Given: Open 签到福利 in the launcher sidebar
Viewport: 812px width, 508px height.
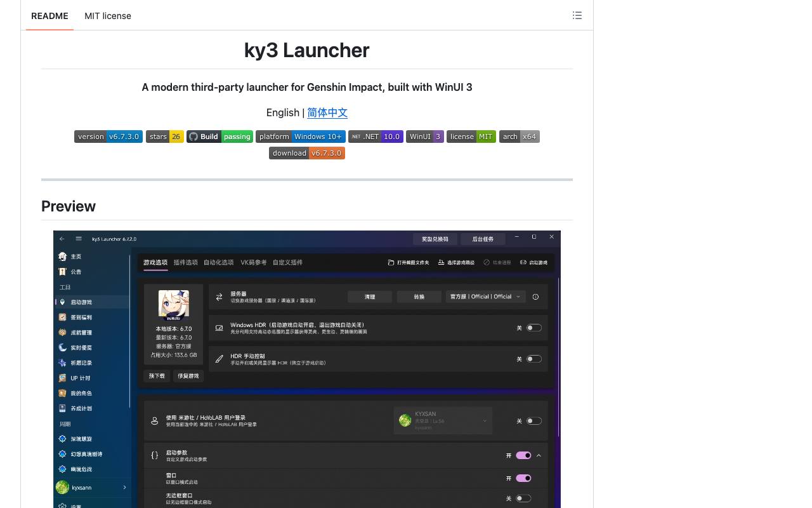Looking at the screenshot, I should 92,317.
